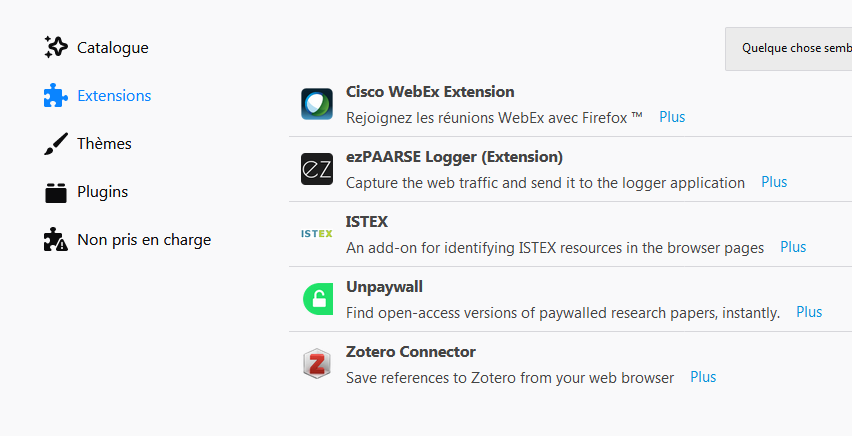Click the ISTEX logo icon
This screenshot has height=436, width=852.
pyautogui.click(x=317, y=234)
